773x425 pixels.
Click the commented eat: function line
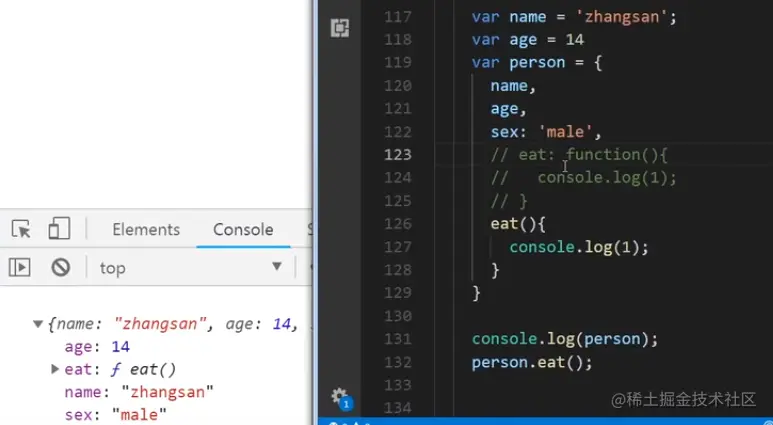pos(579,155)
